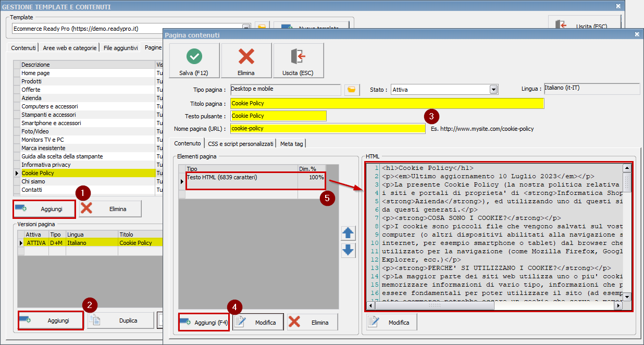Select the Contenuti tab in the Gestione Template window

23,47
